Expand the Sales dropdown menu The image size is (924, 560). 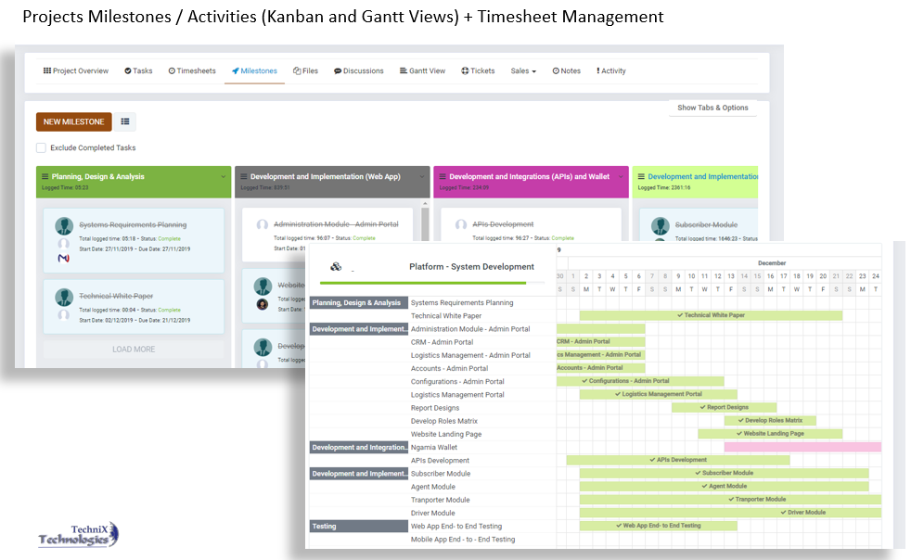point(523,70)
